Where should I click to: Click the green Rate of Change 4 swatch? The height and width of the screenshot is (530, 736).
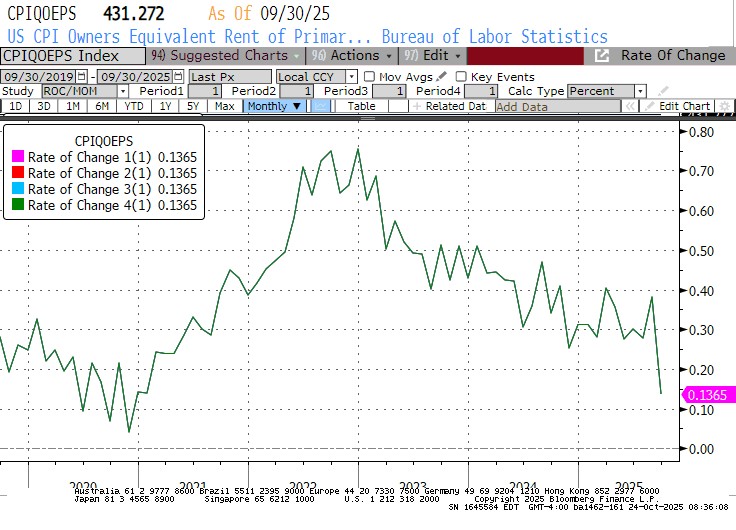click(17, 207)
